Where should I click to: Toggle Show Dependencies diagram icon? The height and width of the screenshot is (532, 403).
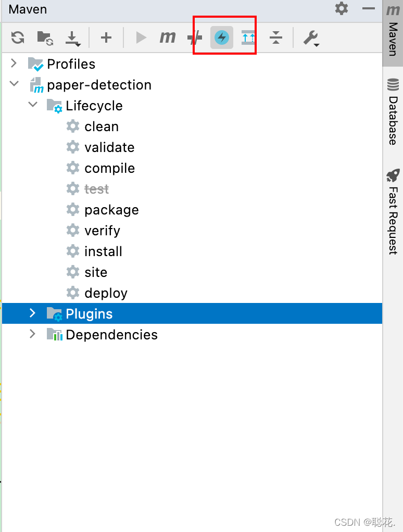pos(248,37)
